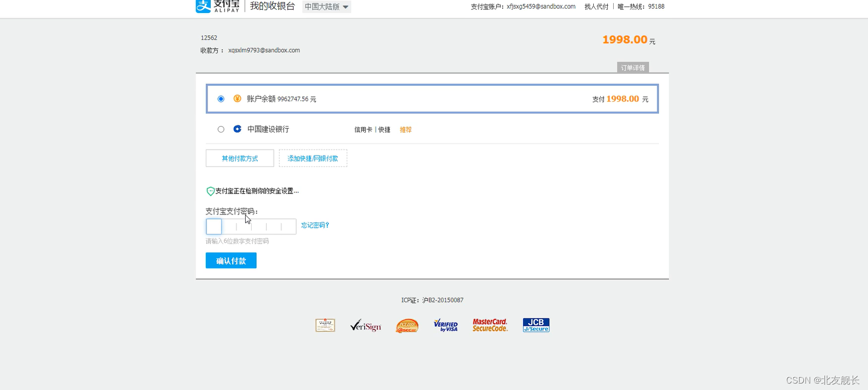Click the orange oval trust seal badge
Image resolution: width=868 pixels, height=390 pixels.
point(407,325)
